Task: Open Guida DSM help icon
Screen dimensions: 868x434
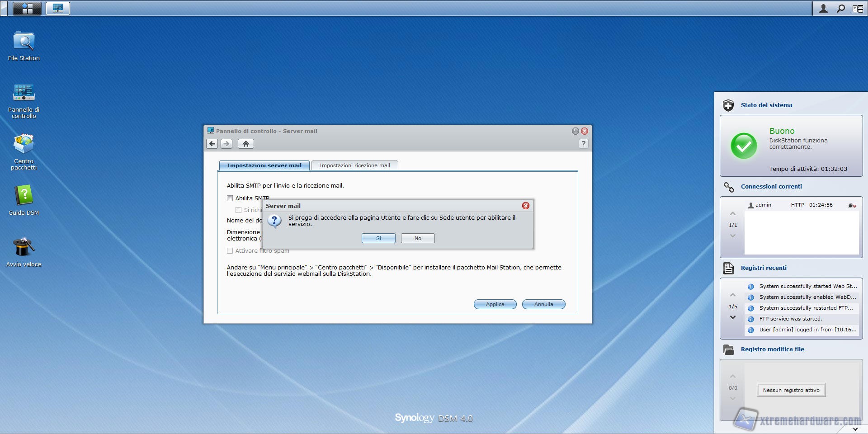Action: pyautogui.click(x=24, y=196)
